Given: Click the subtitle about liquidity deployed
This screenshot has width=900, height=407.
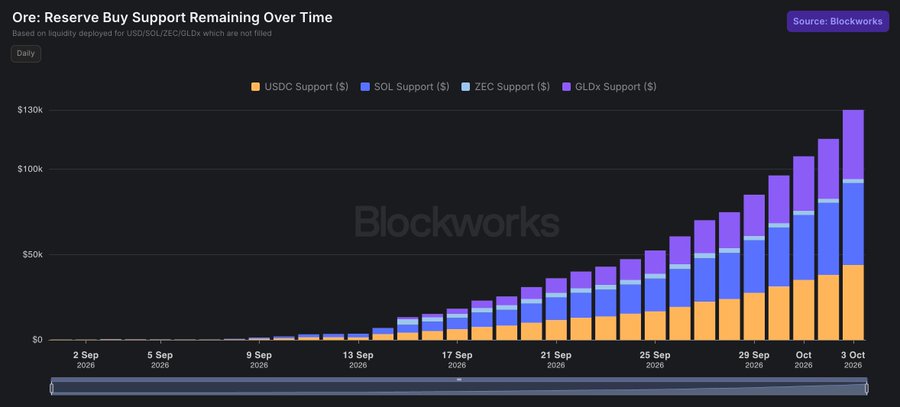Looking at the screenshot, I should click(x=142, y=34).
